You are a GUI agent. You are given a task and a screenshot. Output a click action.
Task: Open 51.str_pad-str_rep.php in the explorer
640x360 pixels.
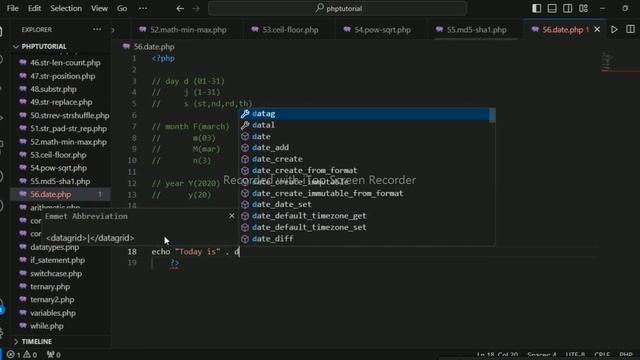68,129
